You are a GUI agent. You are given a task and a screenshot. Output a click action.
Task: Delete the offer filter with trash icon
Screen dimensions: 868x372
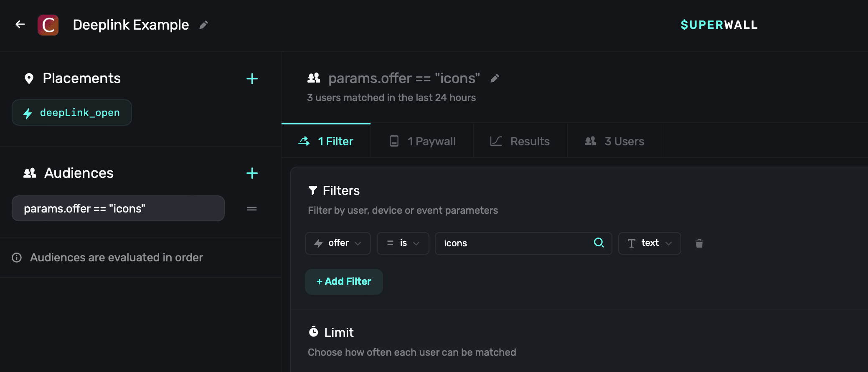[699, 243]
